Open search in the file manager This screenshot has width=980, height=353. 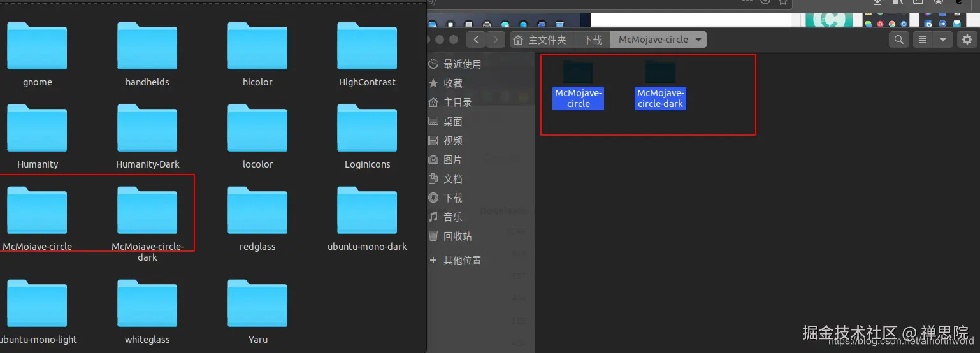[898, 40]
